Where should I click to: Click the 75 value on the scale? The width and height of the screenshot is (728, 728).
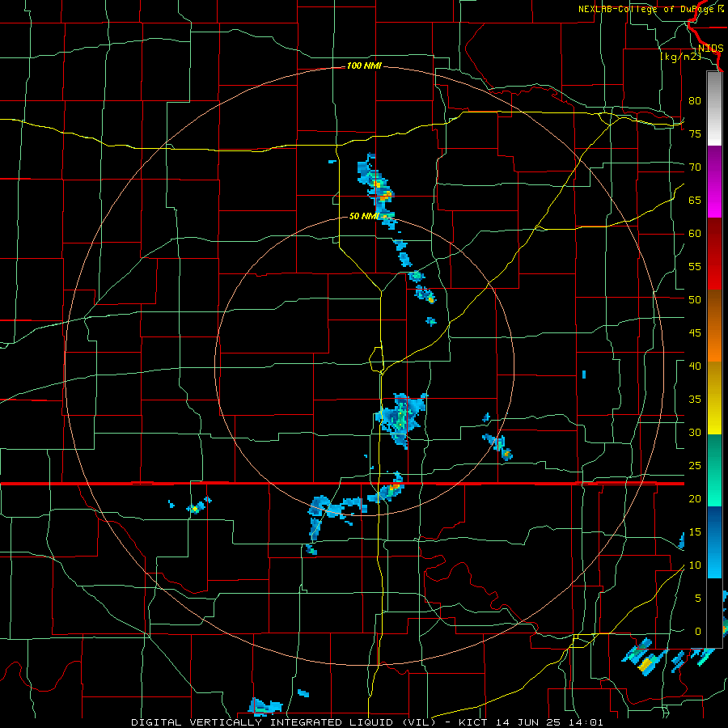[695, 133]
